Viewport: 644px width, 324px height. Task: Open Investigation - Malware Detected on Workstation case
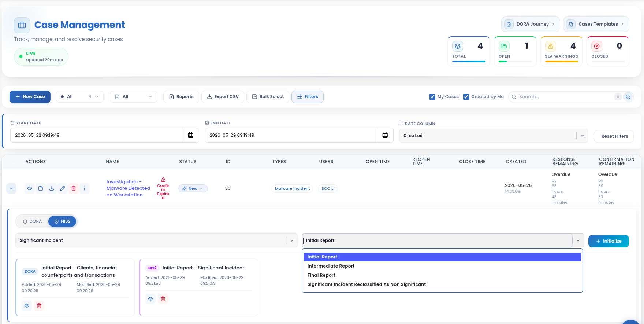(128, 188)
